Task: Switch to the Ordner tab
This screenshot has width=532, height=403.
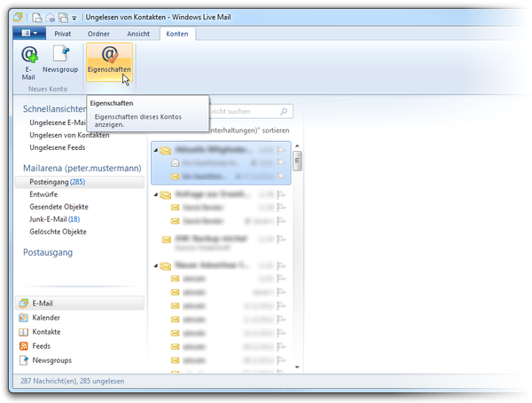Action: pos(98,34)
